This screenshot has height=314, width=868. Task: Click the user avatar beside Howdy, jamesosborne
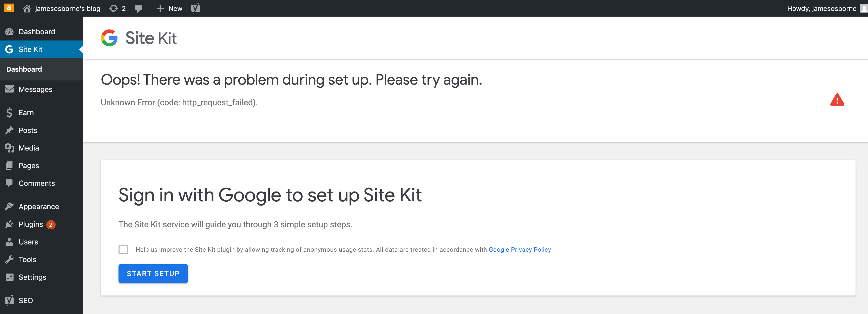pyautogui.click(x=864, y=8)
